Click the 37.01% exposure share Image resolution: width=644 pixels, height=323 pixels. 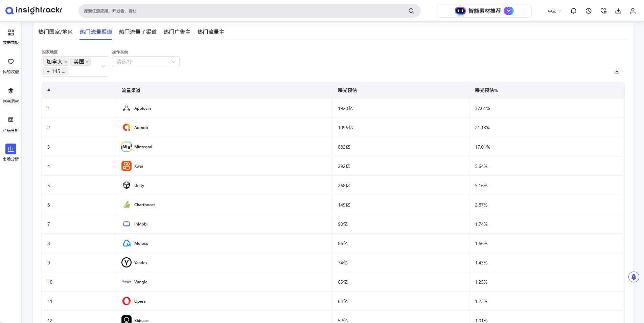tap(482, 108)
